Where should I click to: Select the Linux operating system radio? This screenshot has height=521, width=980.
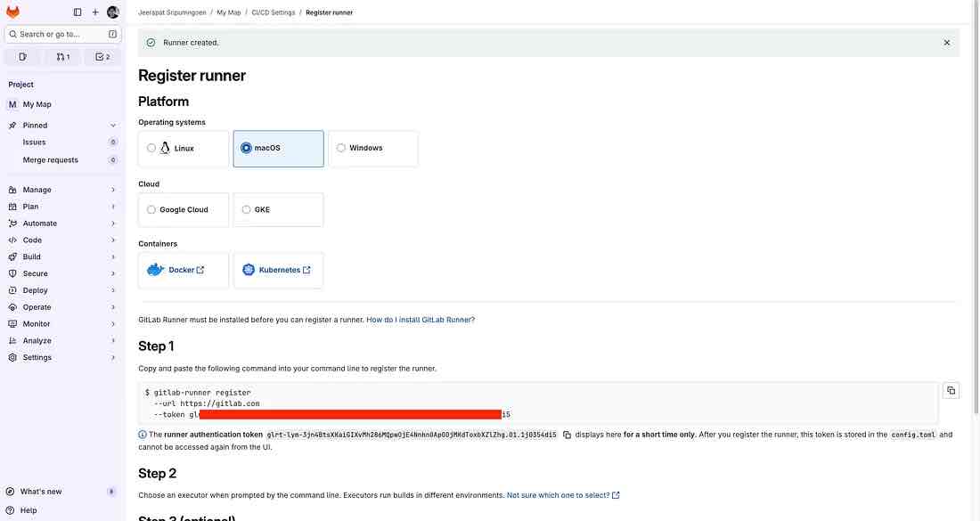click(x=151, y=148)
